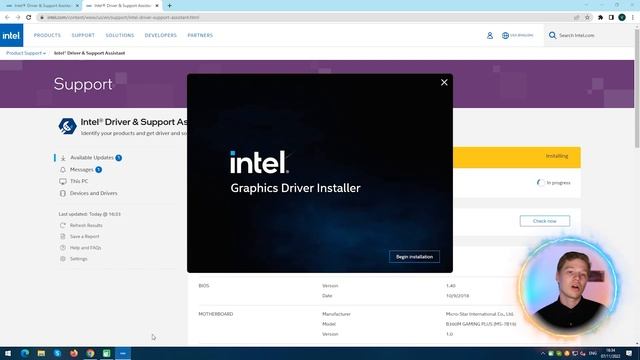This screenshot has height=360, width=640.
Task: Click the taskbar clock and date
Action: tap(611, 353)
